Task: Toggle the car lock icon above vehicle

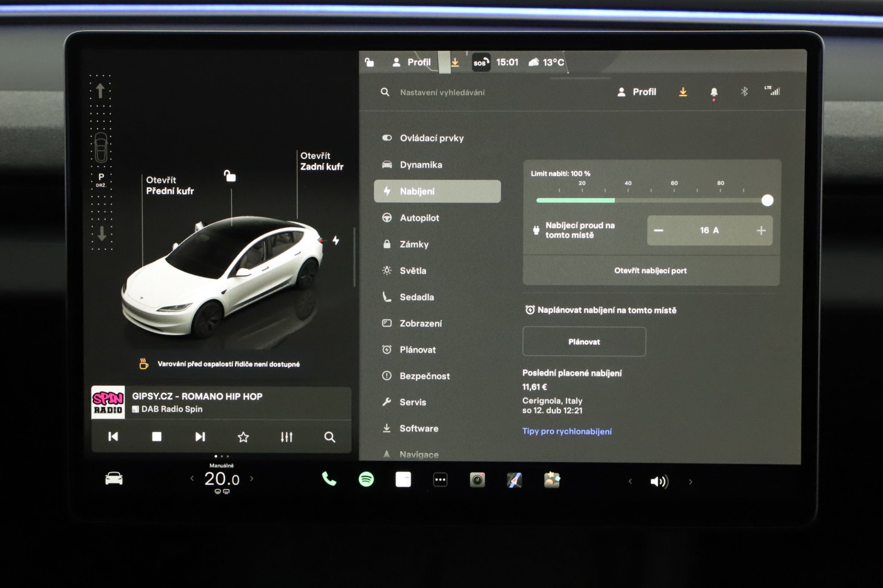Action: [x=230, y=176]
